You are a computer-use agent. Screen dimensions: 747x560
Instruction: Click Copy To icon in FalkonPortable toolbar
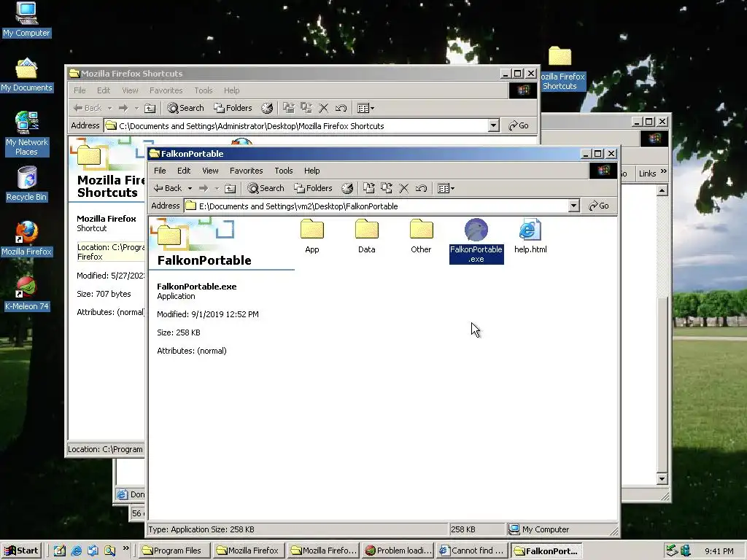(387, 188)
